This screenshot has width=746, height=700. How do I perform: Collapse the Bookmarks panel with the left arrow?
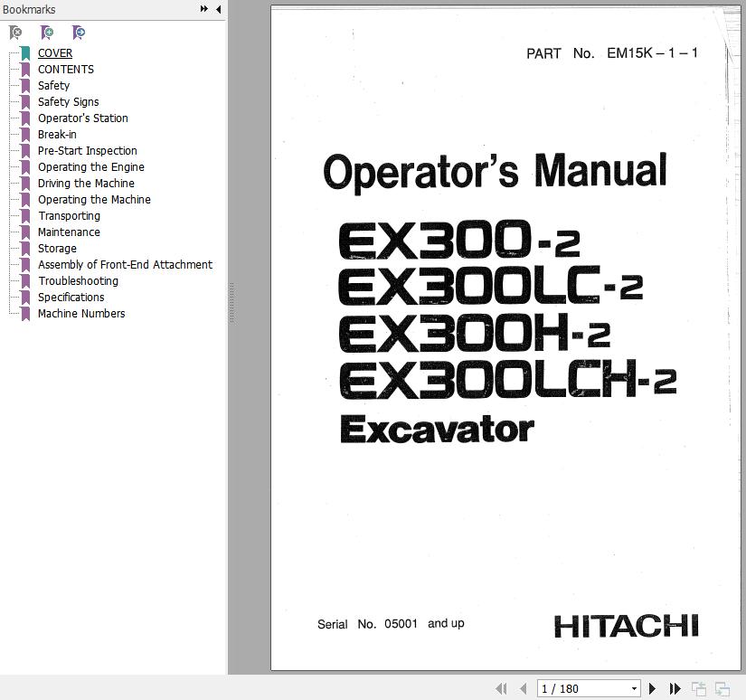tap(219, 9)
